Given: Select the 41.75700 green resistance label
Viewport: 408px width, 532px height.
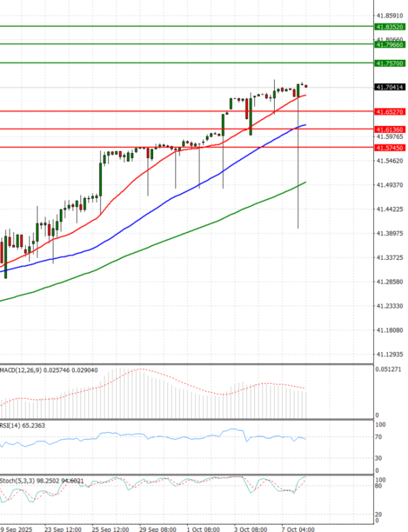Looking at the screenshot, I should (x=390, y=63).
